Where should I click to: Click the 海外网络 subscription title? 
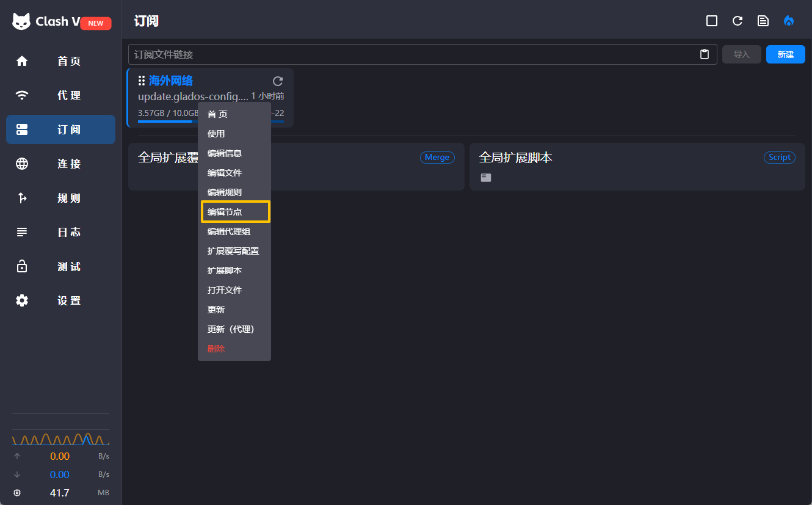click(171, 81)
